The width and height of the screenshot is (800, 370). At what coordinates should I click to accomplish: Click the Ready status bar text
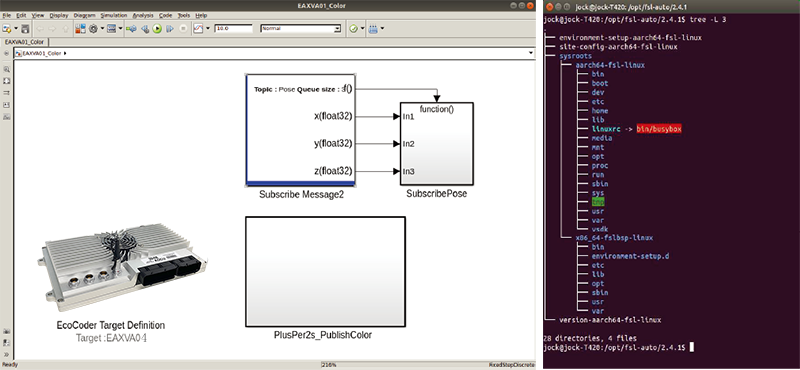(9, 365)
